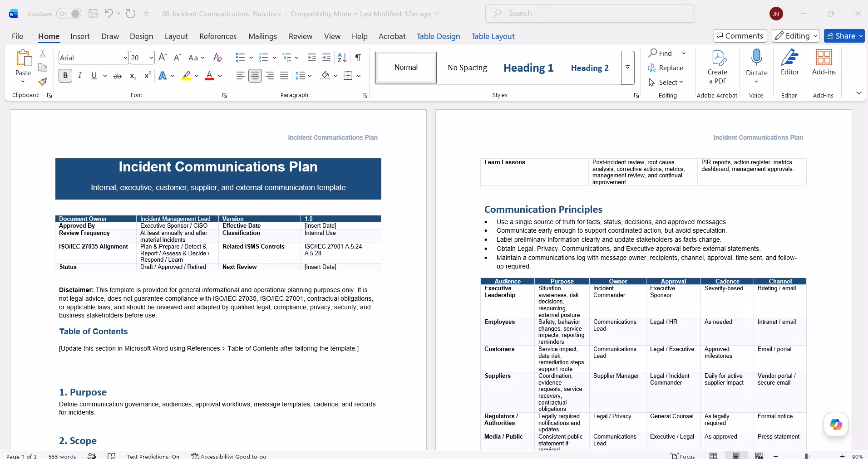Open line and paragraph spacing dropdown
This screenshot has height=459, width=868.
(x=303, y=76)
